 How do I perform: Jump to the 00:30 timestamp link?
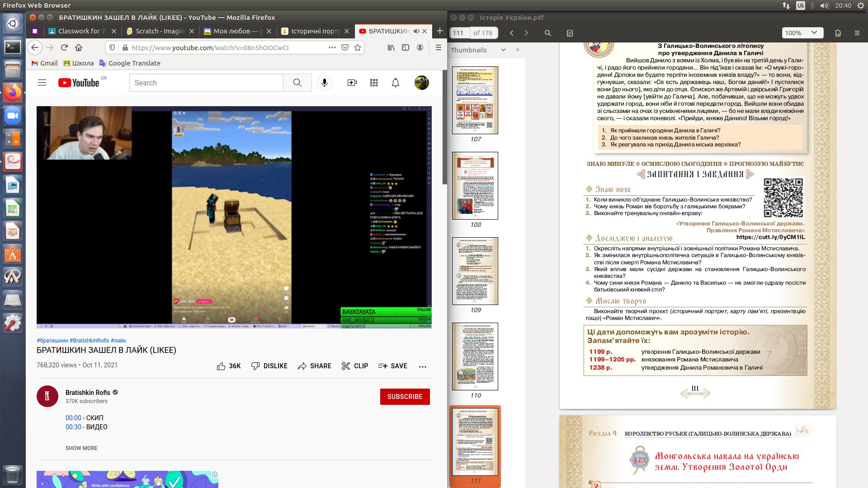tap(73, 427)
